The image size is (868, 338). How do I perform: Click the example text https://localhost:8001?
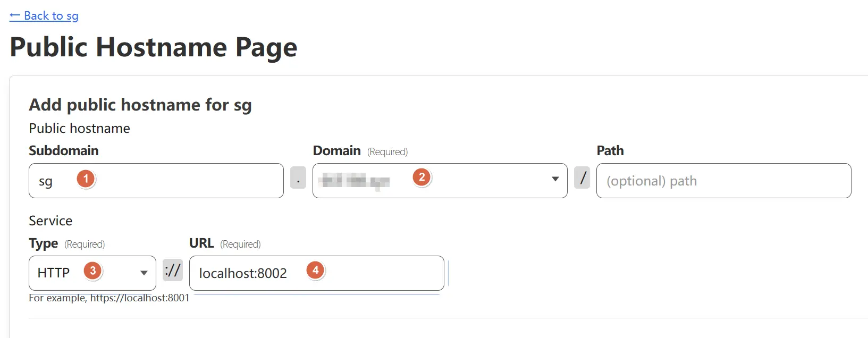[140, 298]
